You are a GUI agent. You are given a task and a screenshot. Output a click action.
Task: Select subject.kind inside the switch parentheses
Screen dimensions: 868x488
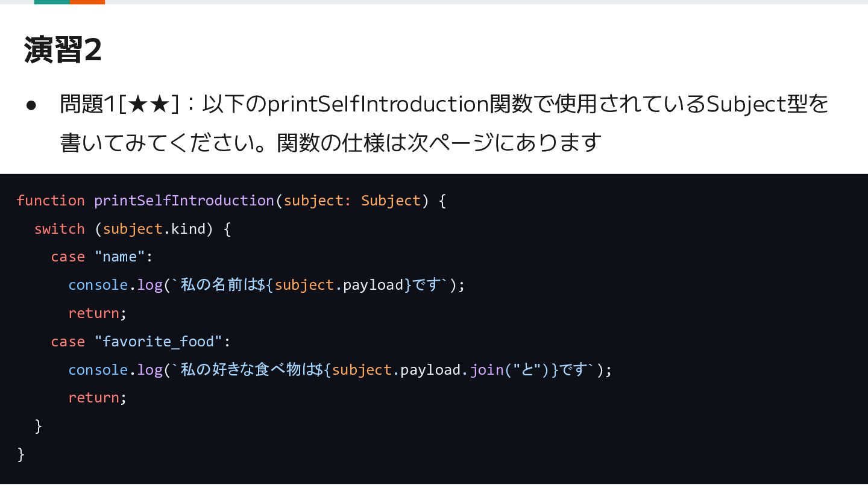point(154,229)
